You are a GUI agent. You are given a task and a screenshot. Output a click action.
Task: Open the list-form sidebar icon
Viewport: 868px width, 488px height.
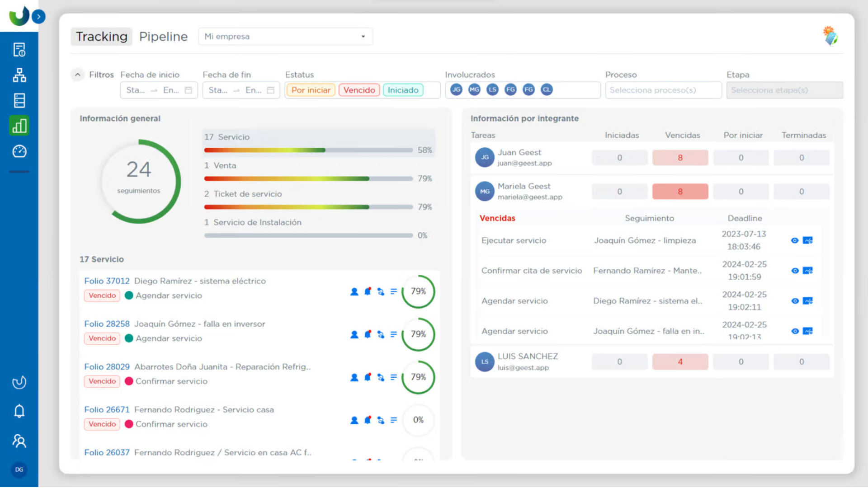19,100
